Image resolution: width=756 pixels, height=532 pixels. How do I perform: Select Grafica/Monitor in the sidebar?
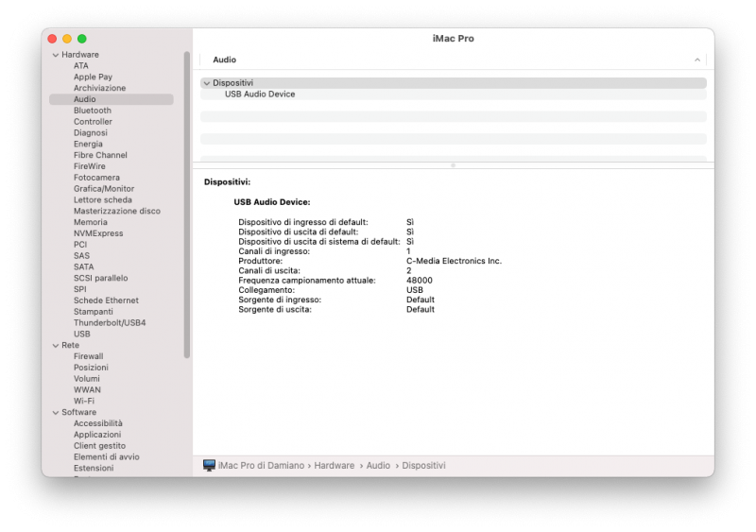pos(104,189)
